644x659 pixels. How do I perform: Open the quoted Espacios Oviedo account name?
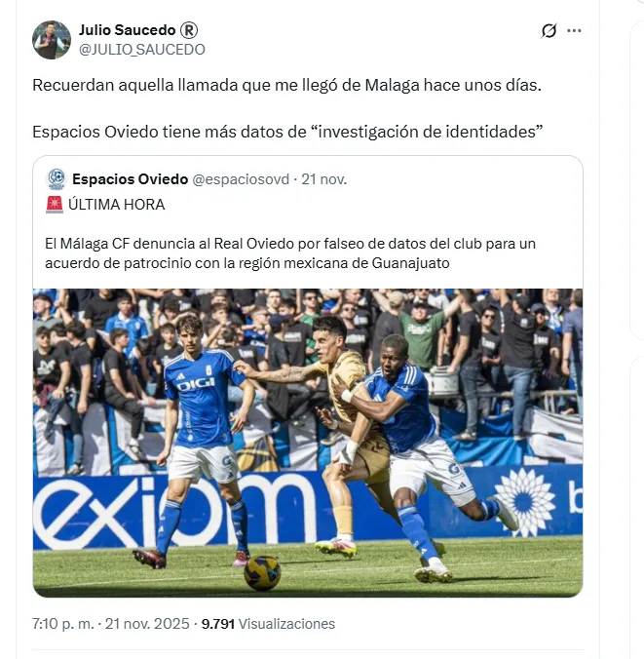pyautogui.click(x=130, y=179)
